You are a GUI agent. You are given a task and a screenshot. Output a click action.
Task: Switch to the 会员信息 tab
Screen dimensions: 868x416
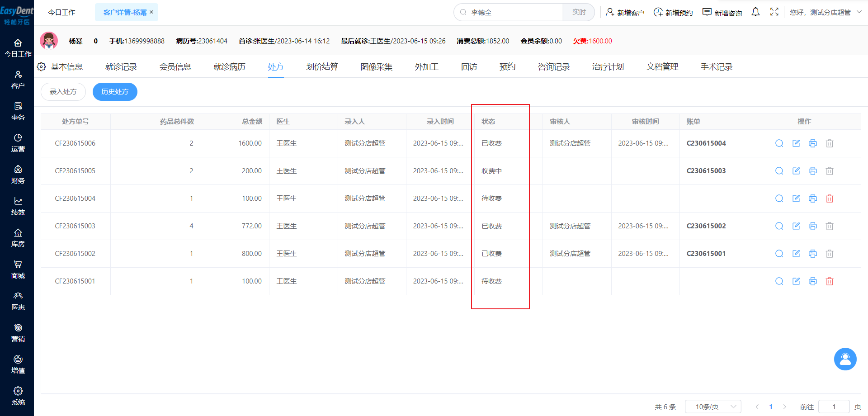point(175,67)
